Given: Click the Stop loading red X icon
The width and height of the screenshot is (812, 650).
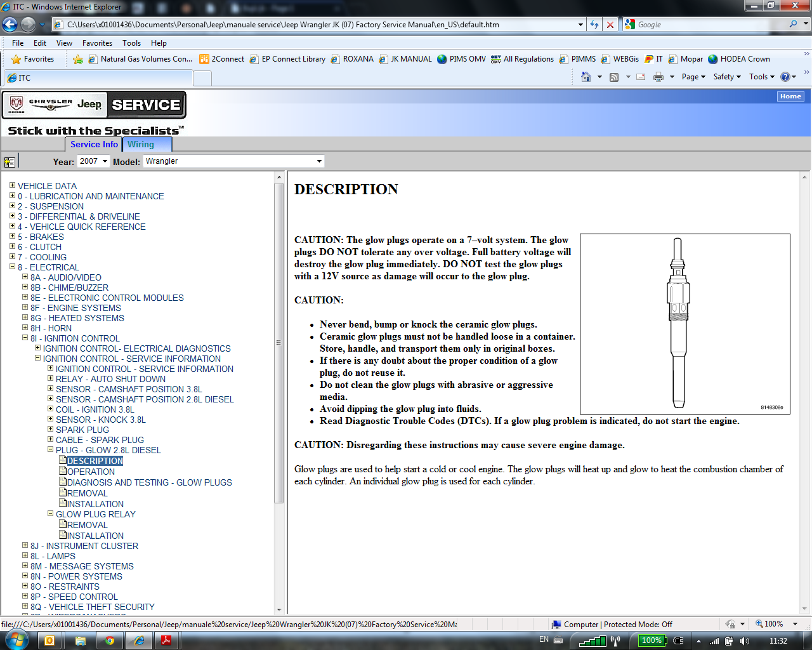Looking at the screenshot, I should (x=610, y=25).
